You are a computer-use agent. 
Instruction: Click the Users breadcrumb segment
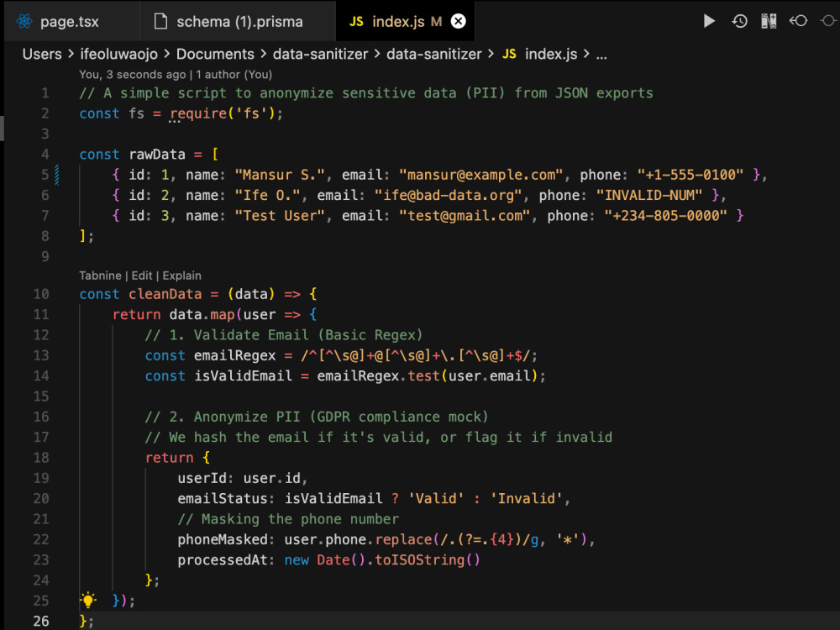coord(42,54)
